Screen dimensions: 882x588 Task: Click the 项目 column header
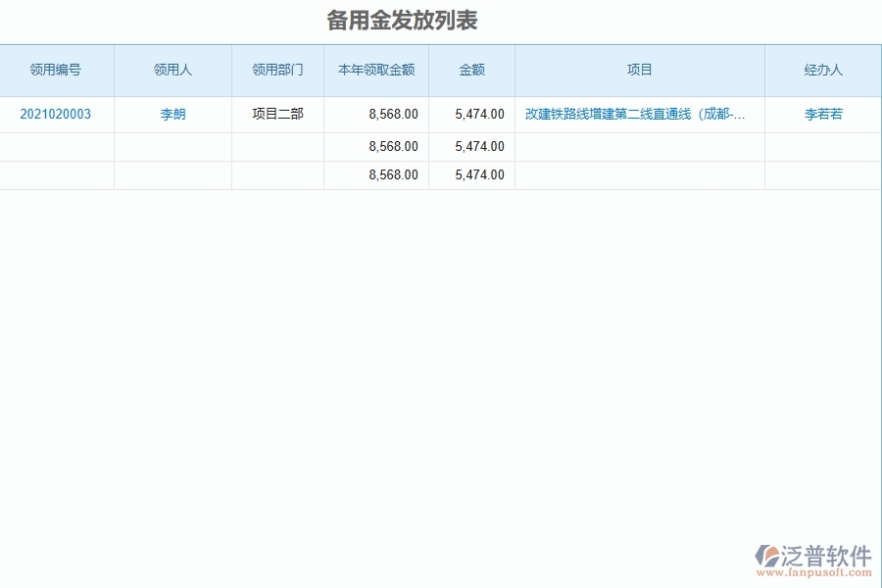click(638, 70)
